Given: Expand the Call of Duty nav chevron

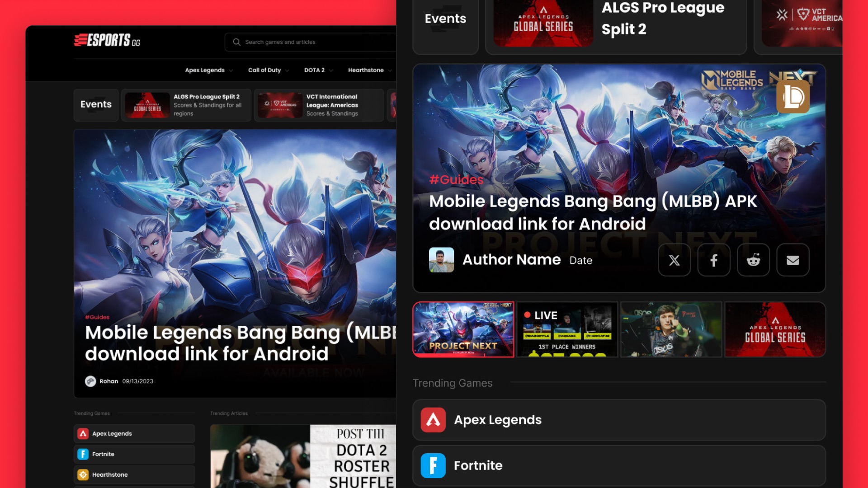Looking at the screenshot, I should click(x=287, y=70).
